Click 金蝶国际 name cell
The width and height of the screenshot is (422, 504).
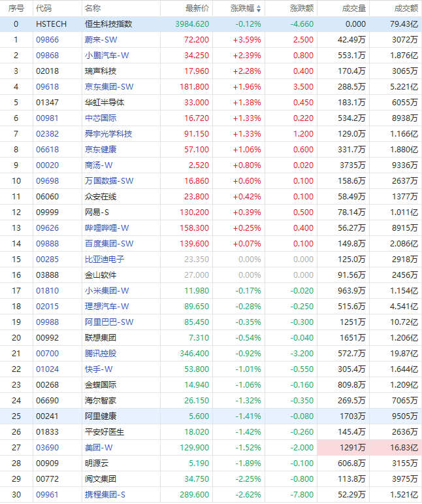point(101,385)
